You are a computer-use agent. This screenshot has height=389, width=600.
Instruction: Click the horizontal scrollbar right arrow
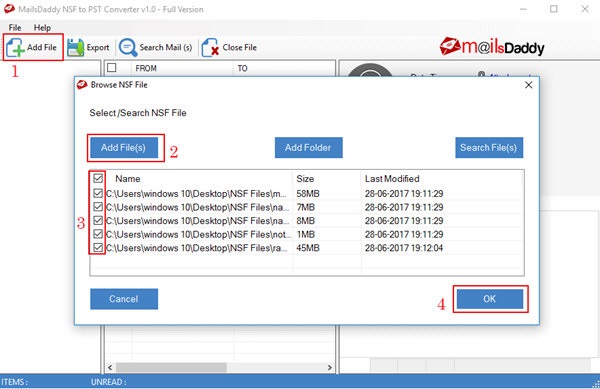pyautogui.click(x=329, y=367)
